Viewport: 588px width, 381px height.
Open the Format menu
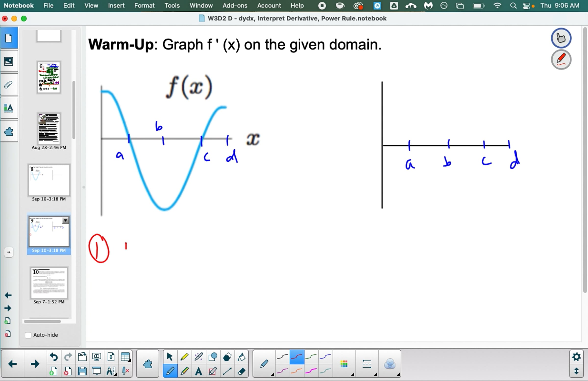pos(144,5)
